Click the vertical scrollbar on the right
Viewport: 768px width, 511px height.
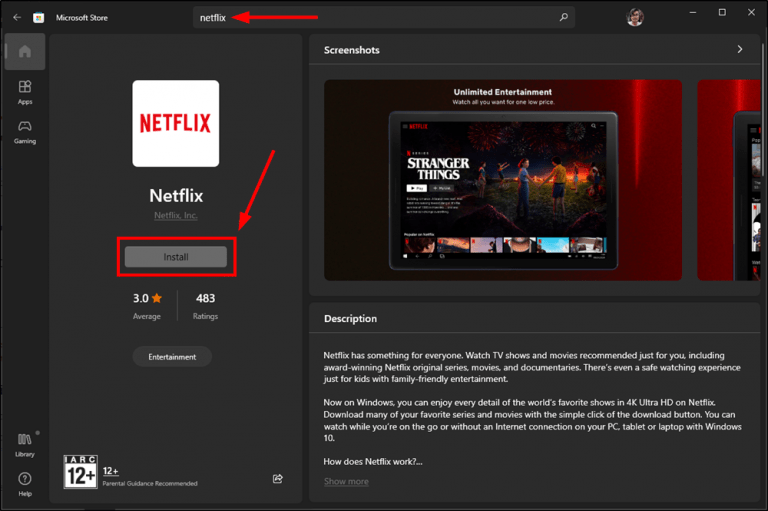pos(762,111)
